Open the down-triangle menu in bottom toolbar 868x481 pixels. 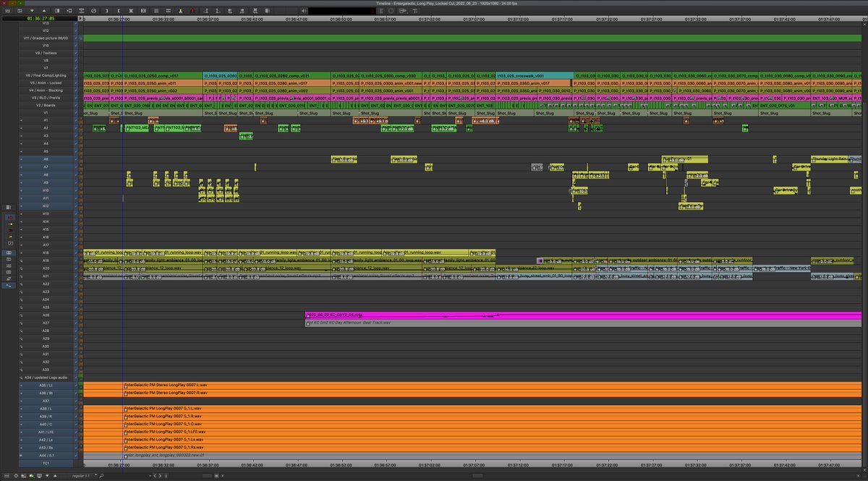(x=47, y=476)
